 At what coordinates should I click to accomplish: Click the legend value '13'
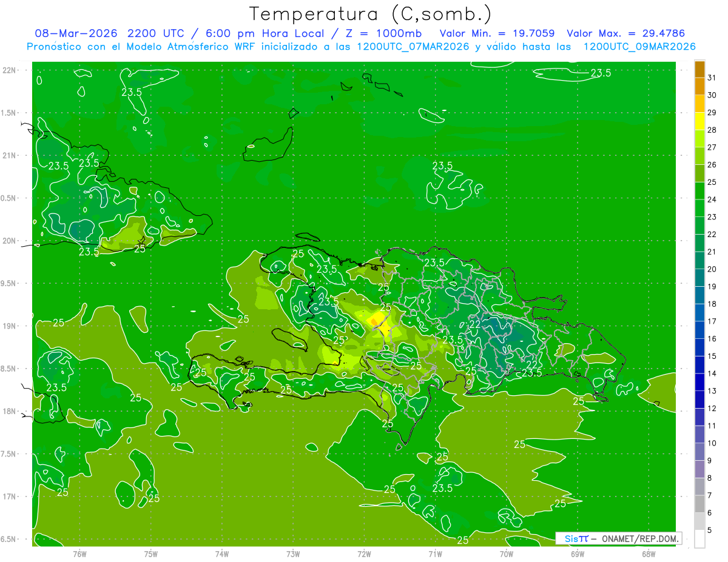point(712,391)
